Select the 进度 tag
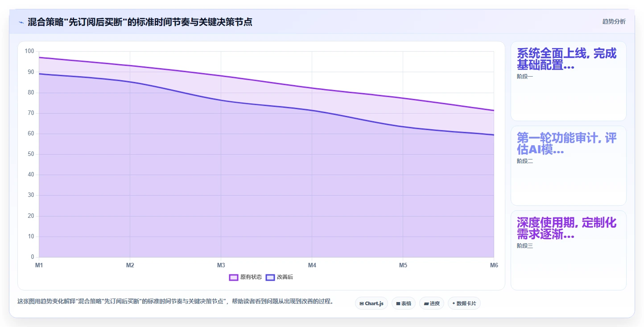The image size is (644, 327). [432, 303]
